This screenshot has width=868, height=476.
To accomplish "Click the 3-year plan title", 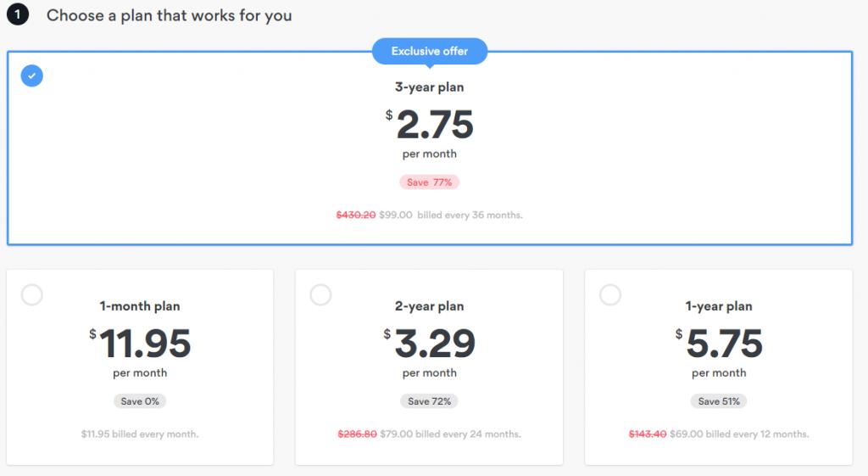I will tap(430, 87).
